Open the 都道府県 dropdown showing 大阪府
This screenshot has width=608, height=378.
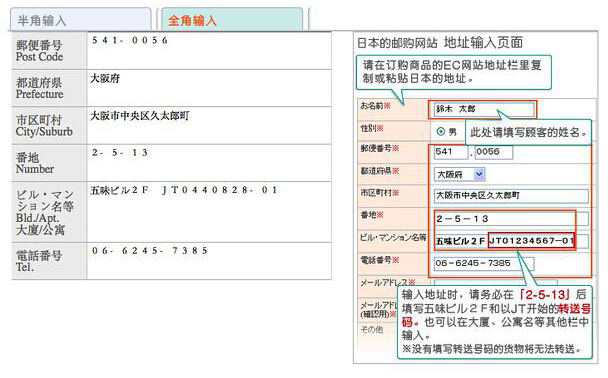(459, 174)
